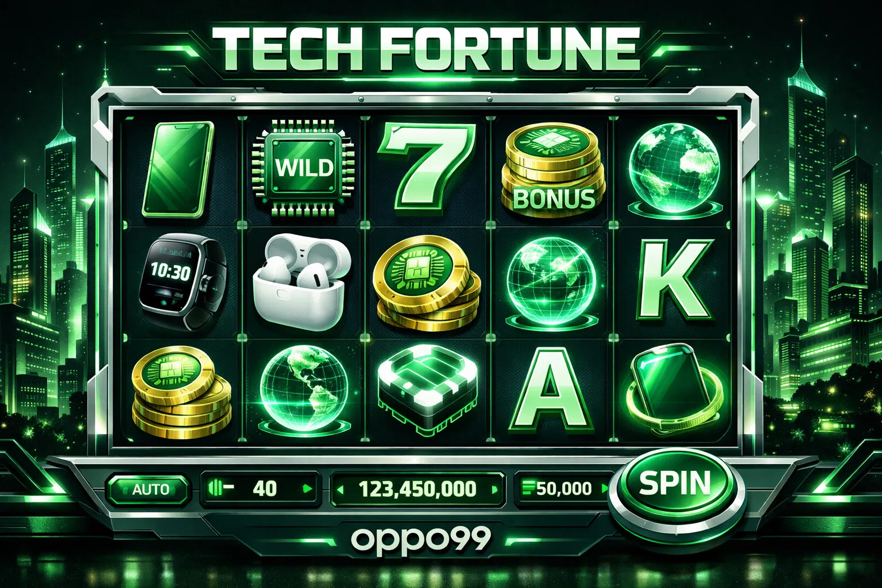Select the green number 7 symbol
Viewport: 882px width, 588px height.
(425, 168)
